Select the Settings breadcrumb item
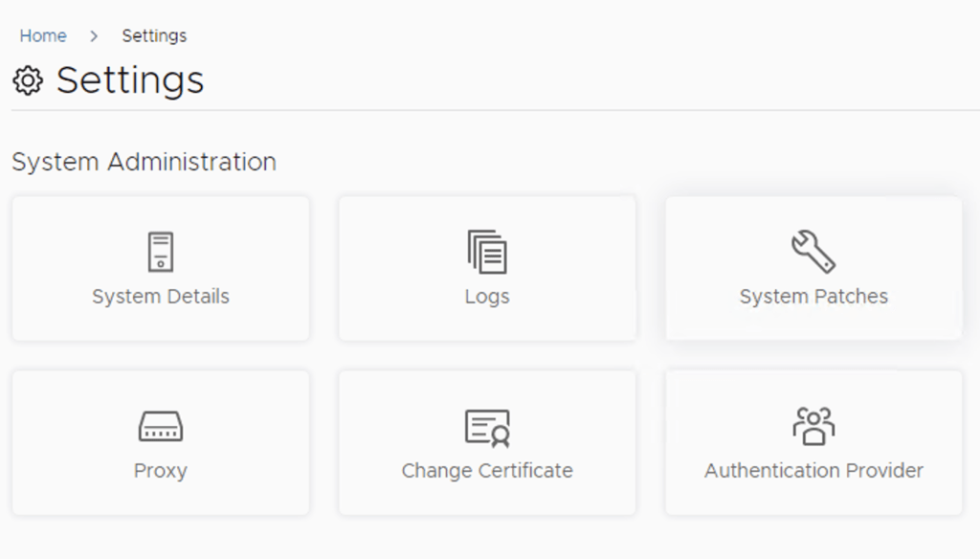 154,36
